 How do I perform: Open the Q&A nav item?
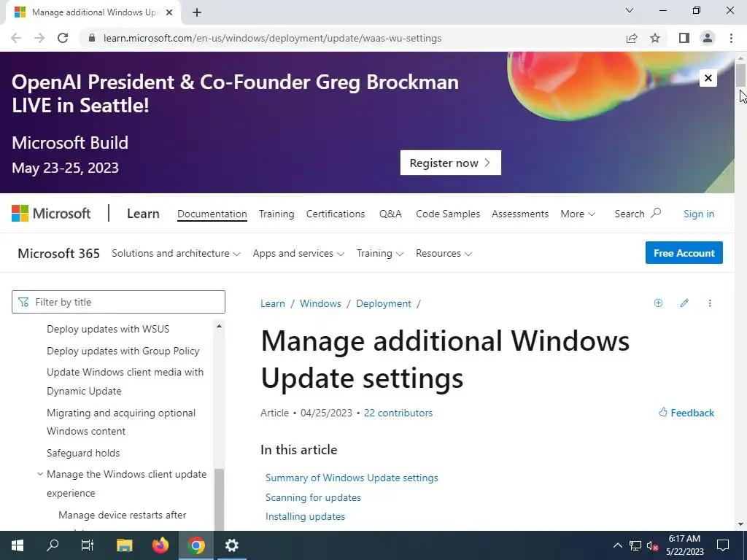pos(390,214)
